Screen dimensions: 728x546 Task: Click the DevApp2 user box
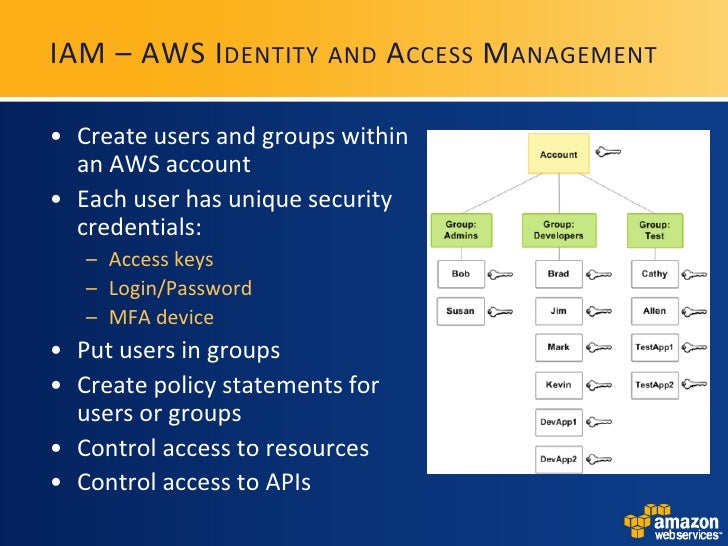[x=559, y=459]
